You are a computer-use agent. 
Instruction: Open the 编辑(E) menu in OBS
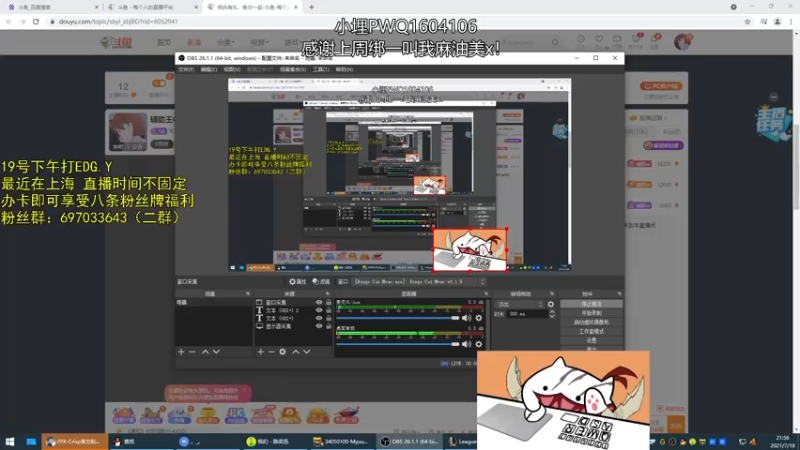tap(208, 69)
